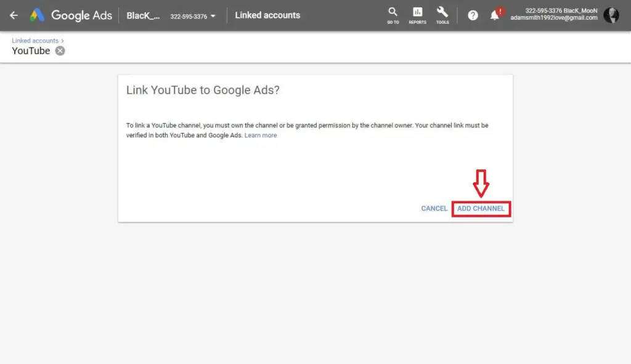Click the Linked accounts header title
The width and height of the screenshot is (631, 364).
pos(267,15)
